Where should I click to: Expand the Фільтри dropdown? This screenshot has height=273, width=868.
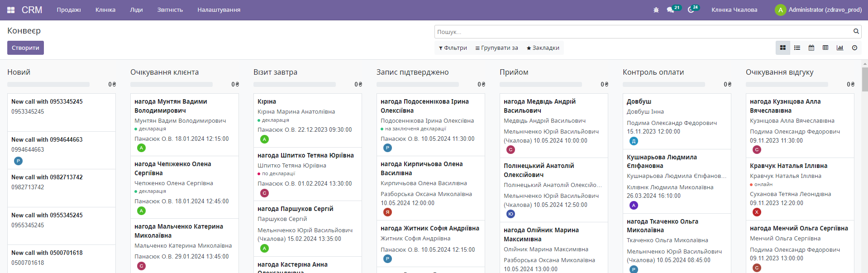tap(453, 48)
